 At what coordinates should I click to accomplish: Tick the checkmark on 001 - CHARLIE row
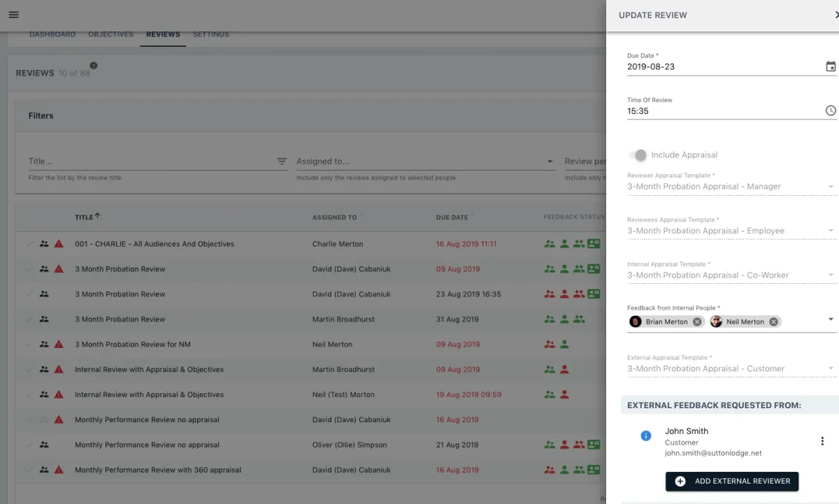coord(29,244)
